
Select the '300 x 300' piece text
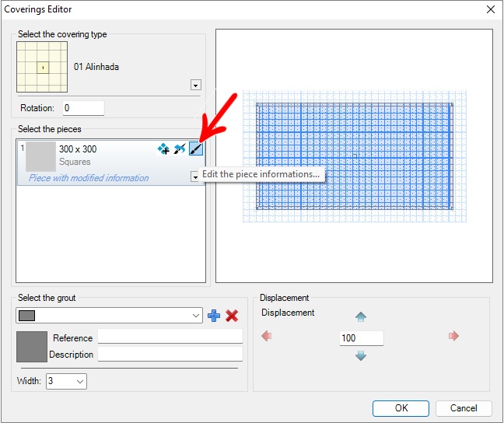click(x=78, y=149)
